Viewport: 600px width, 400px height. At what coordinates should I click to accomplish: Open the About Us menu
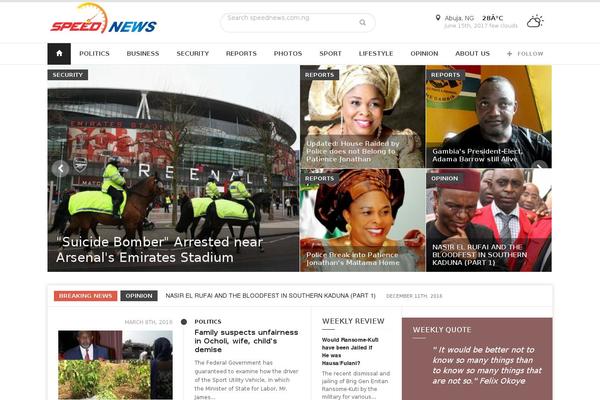pos(472,54)
